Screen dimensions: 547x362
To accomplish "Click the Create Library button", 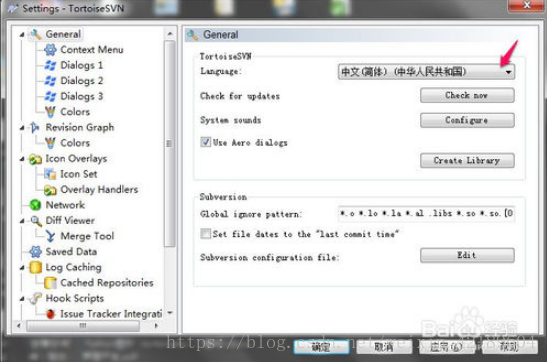I will (x=467, y=160).
